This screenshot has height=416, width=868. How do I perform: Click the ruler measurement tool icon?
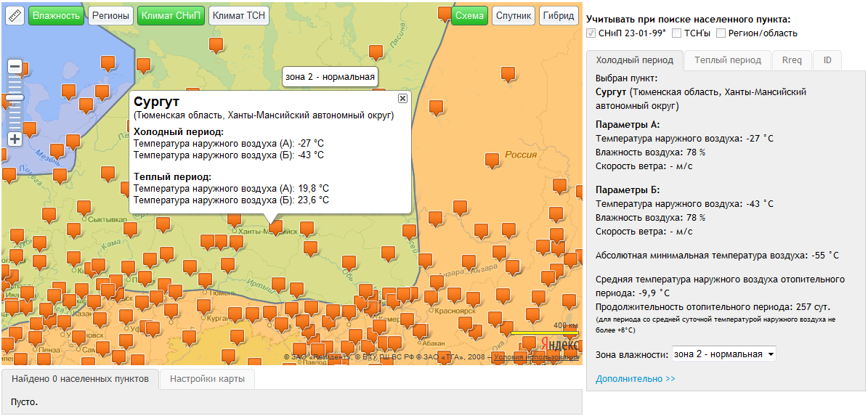[x=15, y=15]
